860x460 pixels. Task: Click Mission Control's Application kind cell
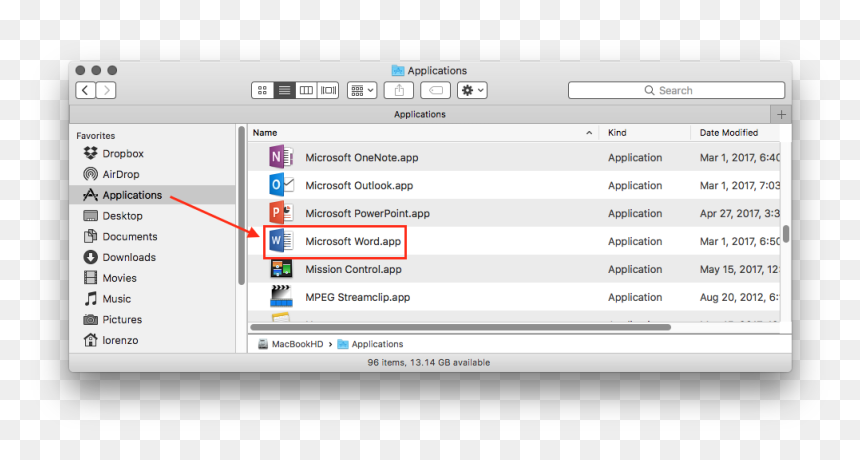click(635, 270)
